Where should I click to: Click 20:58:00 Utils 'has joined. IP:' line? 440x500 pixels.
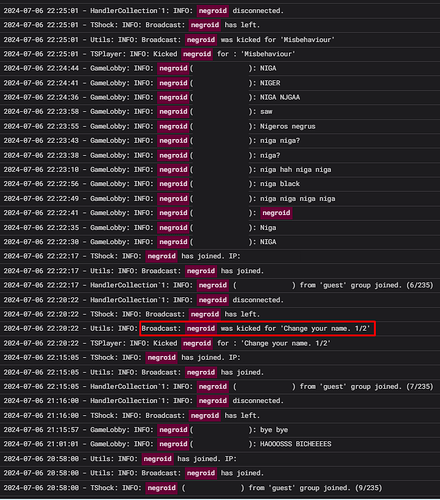click(220, 459)
